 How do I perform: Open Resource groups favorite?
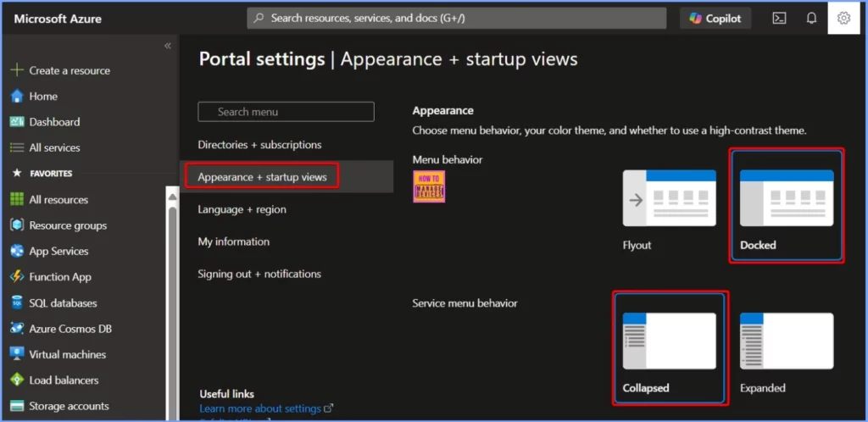[68, 225]
